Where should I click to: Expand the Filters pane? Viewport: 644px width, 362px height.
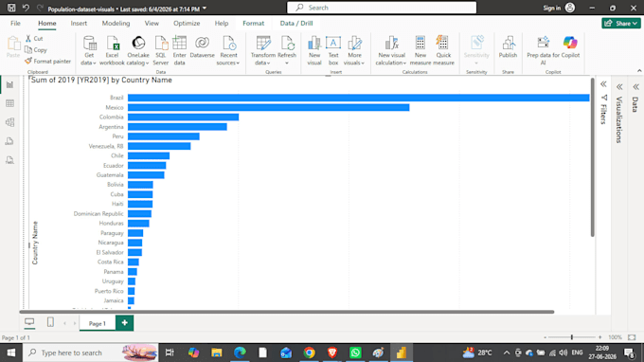603,84
